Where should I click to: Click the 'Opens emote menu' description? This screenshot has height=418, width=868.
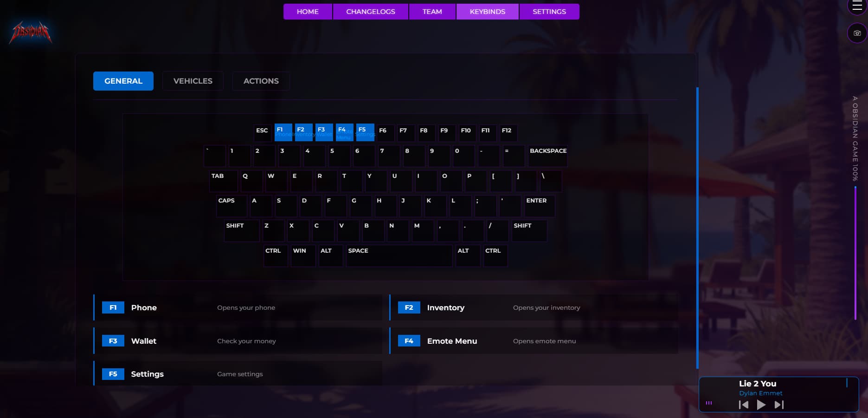[545, 341]
